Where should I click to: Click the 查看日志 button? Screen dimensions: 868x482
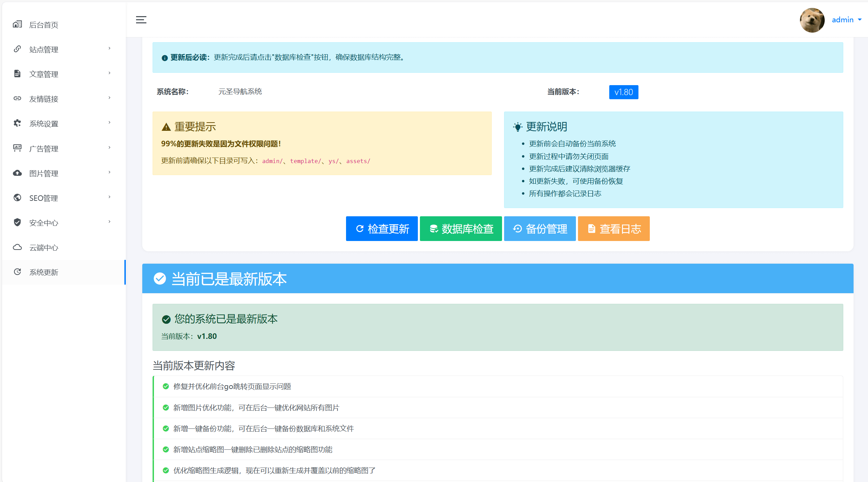point(614,229)
